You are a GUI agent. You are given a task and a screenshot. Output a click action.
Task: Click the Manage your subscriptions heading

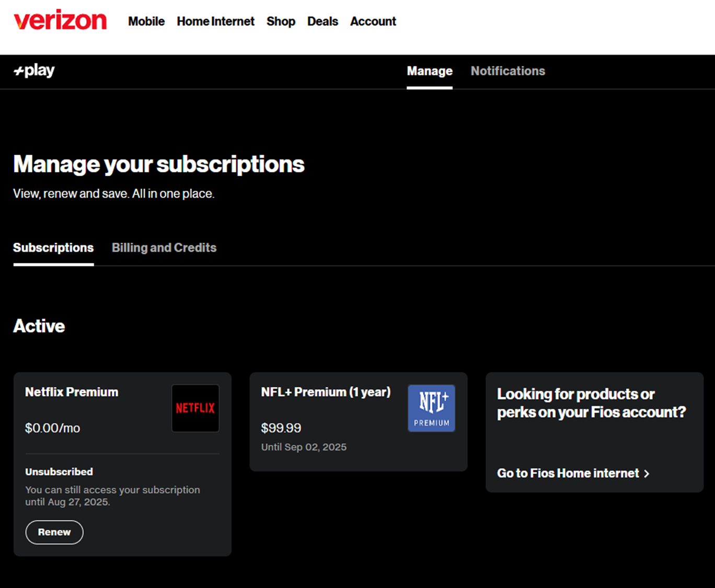pyautogui.click(x=159, y=164)
